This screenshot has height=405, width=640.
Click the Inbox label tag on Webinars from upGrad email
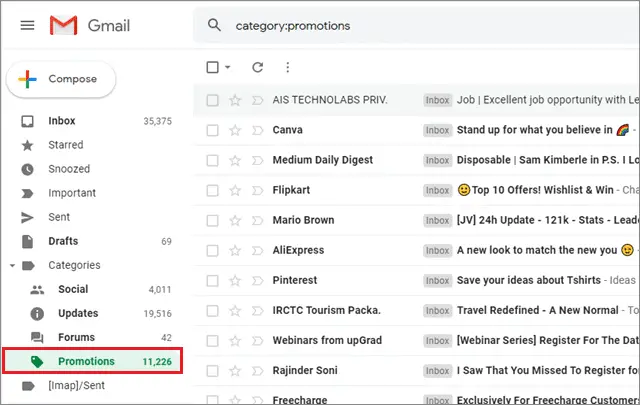pos(438,340)
